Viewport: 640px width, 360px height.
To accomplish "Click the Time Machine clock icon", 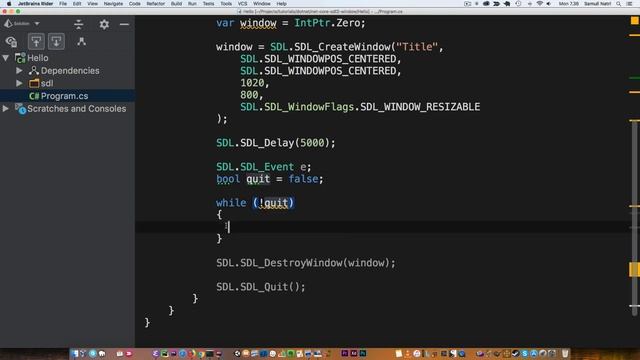I will coord(518,4).
